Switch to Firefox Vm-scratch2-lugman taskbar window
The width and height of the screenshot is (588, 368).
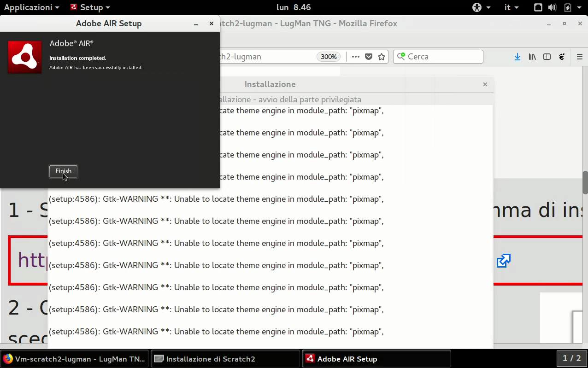coord(75,359)
